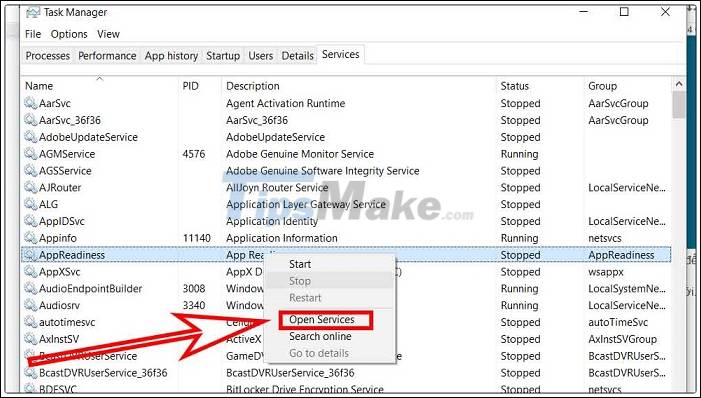Click PID 3008 of AudioEndpointBuilder

point(194,288)
